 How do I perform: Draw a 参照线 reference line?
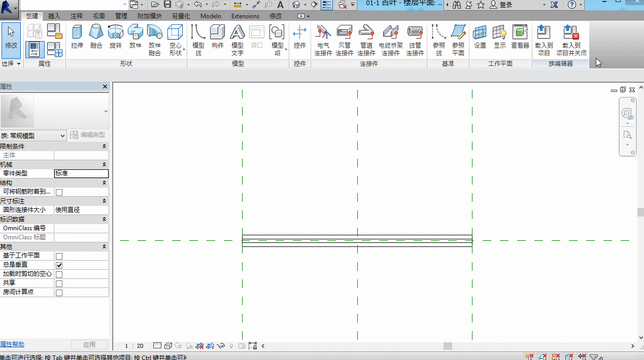point(439,40)
